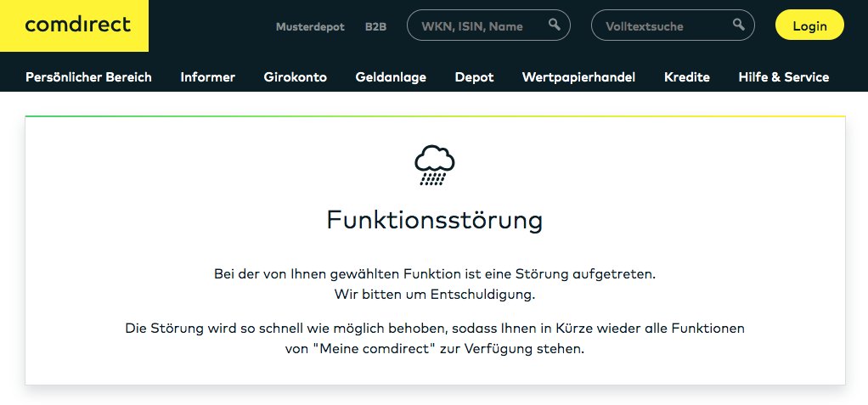Click the yellow Login button
868x405 pixels.
pyautogui.click(x=809, y=25)
